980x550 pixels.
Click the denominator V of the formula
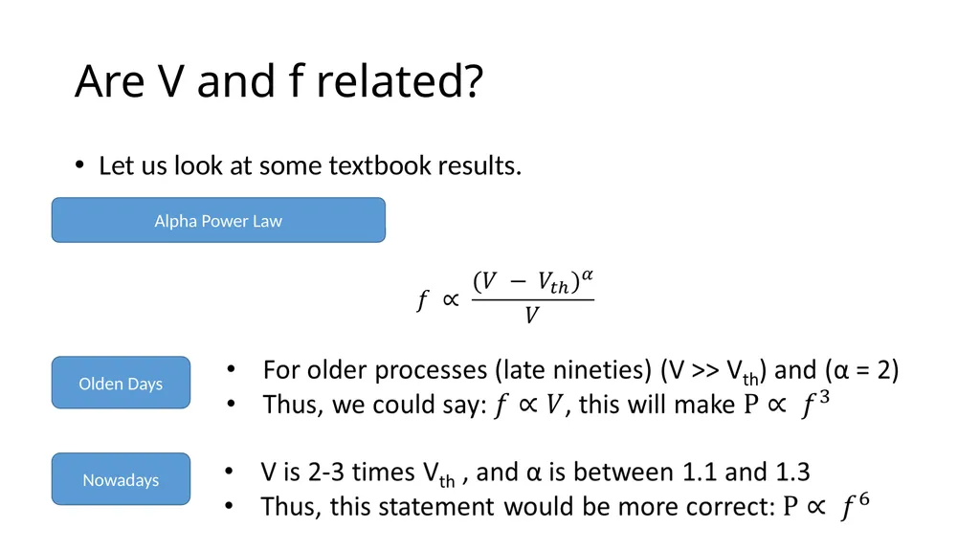click(x=531, y=315)
